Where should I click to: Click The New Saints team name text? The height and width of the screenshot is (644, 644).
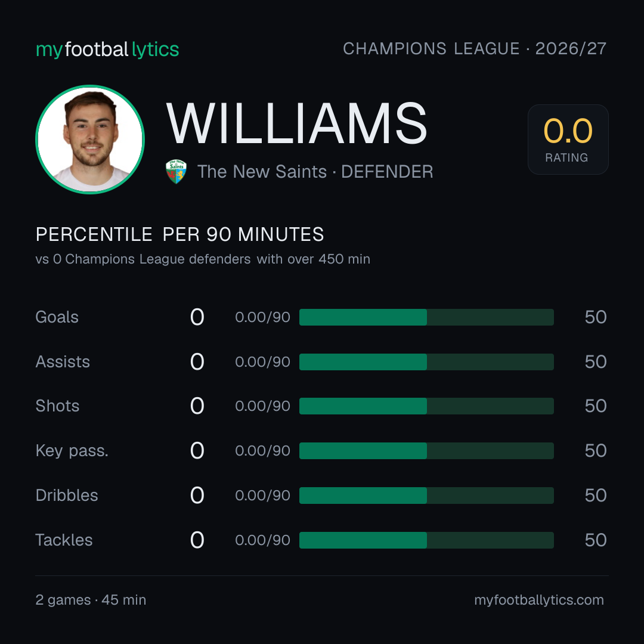262,172
